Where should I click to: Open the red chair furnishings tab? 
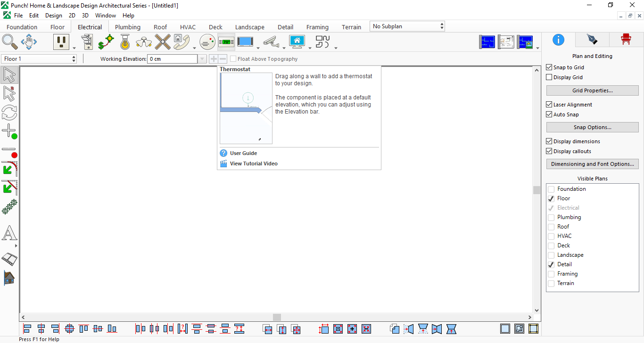pos(626,39)
